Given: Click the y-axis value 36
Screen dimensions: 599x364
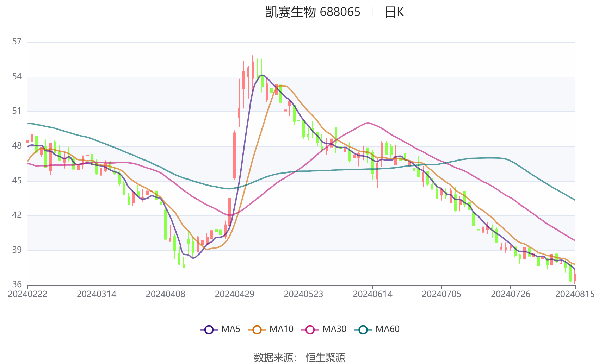Looking at the screenshot, I should [17, 284].
